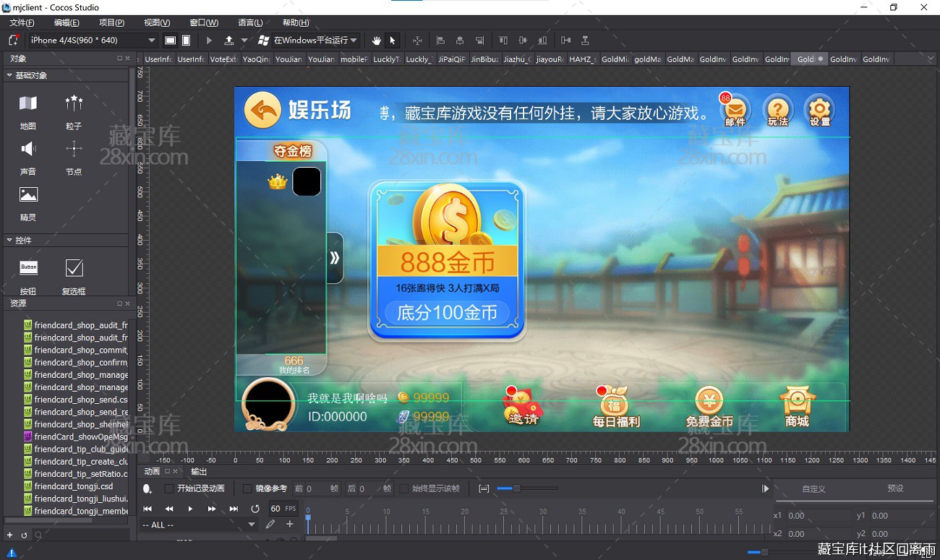The width and height of the screenshot is (940, 560).
Task: Click the Node (节点) object icon
Action: pyautogui.click(x=74, y=150)
